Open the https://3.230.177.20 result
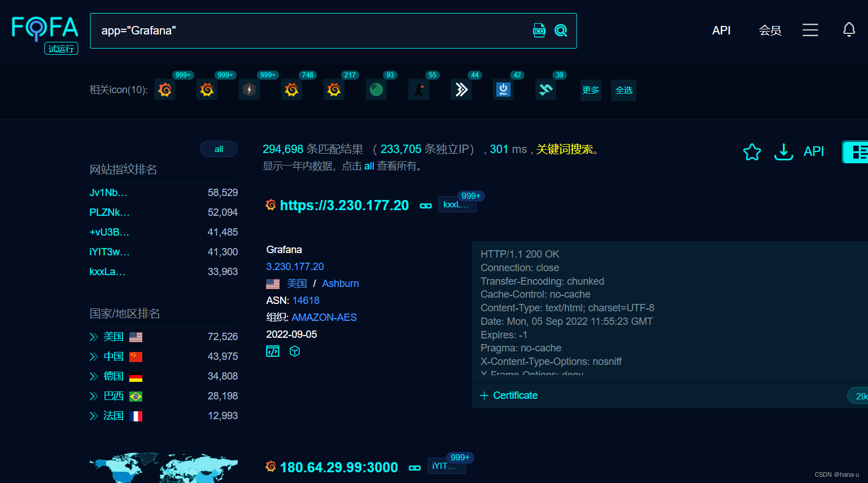The width and height of the screenshot is (868, 483). [x=344, y=205]
